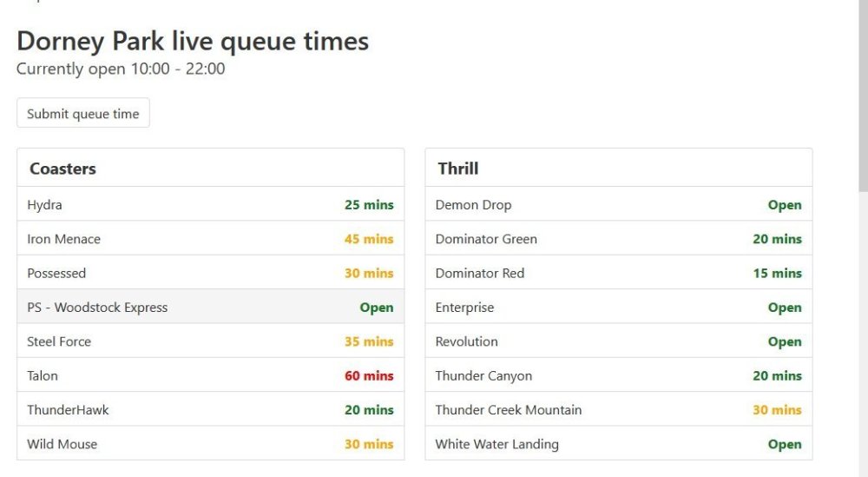Viewport: 868px width, 477px height.
Task: Select Demon Drop in the Thrill list
Action: point(473,205)
